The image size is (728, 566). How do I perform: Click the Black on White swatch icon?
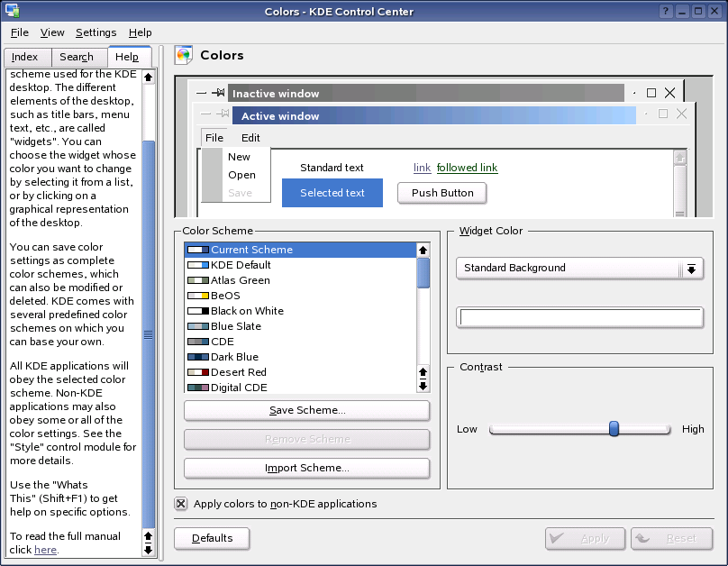tap(198, 311)
